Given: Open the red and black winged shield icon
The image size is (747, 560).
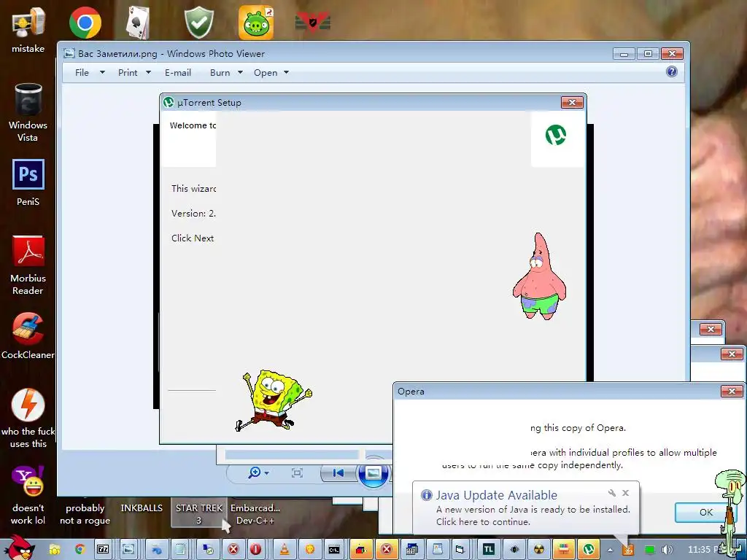Looking at the screenshot, I should pos(312,22).
